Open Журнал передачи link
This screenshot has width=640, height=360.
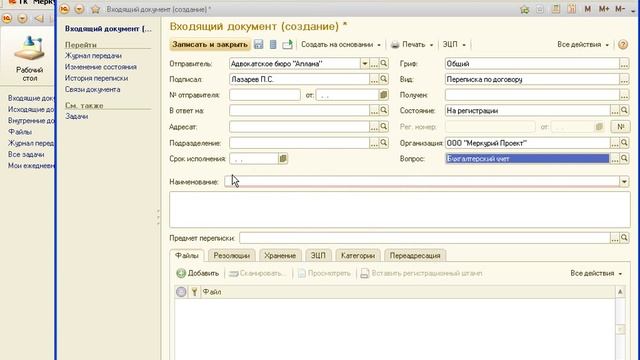pyautogui.click(x=93, y=56)
